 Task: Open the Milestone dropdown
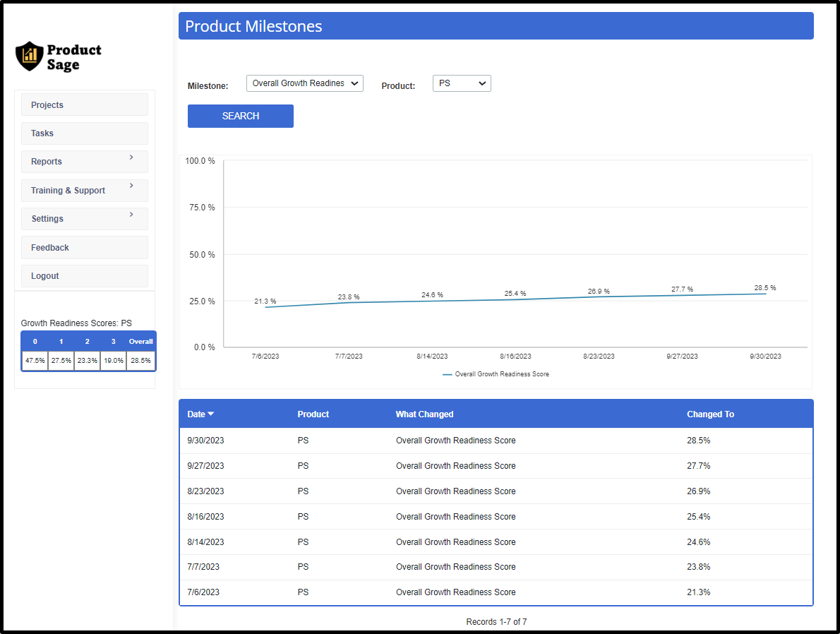coord(305,83)
